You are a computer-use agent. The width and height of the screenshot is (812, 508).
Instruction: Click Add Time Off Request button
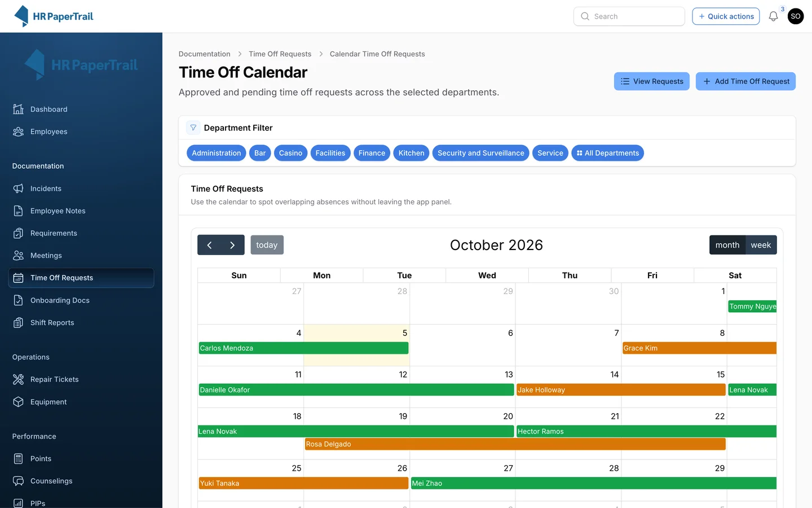745,81
